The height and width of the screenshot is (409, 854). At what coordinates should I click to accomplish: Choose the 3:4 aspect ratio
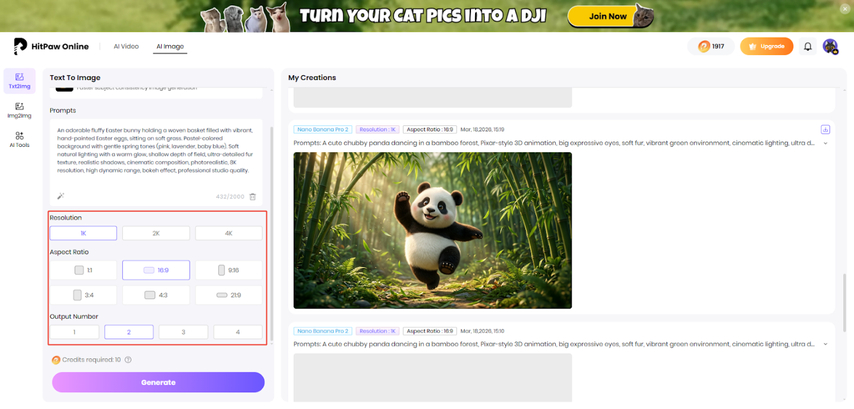point(83,295)
